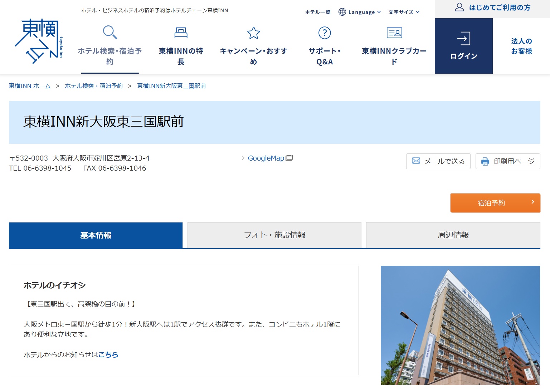Click the address text 大阪府大阪市淀川区宮原2-13-4
The width and height of the screenshot is (550, 392).
101,158
